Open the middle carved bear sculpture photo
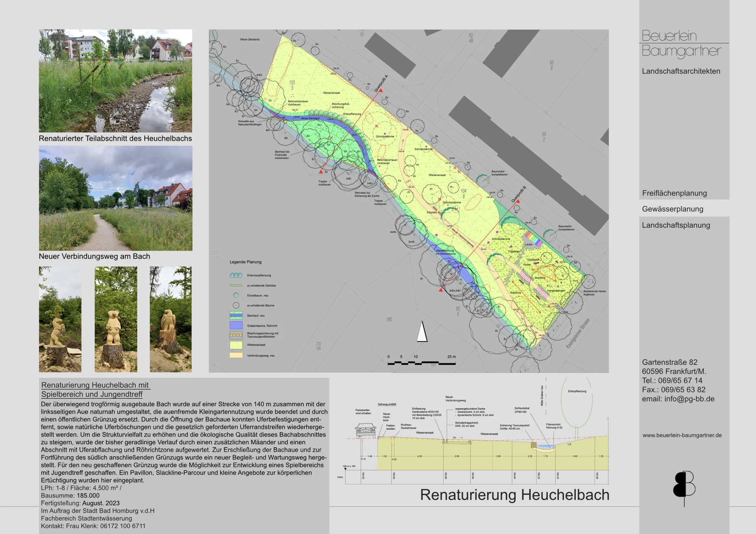756x534 pixels. click(116, 319)
